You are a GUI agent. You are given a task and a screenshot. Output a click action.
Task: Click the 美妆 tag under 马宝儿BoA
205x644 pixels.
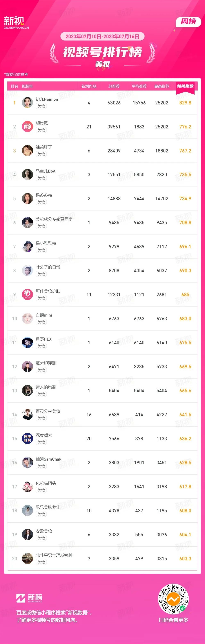(41, 178)
